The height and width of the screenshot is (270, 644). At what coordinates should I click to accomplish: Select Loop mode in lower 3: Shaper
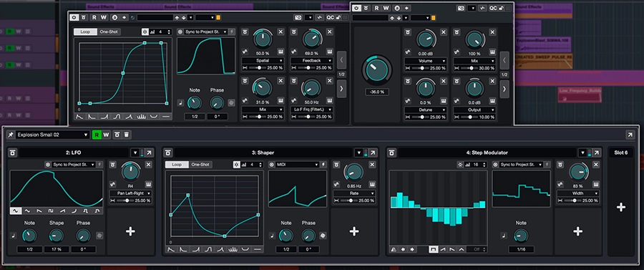coord(177,165)
